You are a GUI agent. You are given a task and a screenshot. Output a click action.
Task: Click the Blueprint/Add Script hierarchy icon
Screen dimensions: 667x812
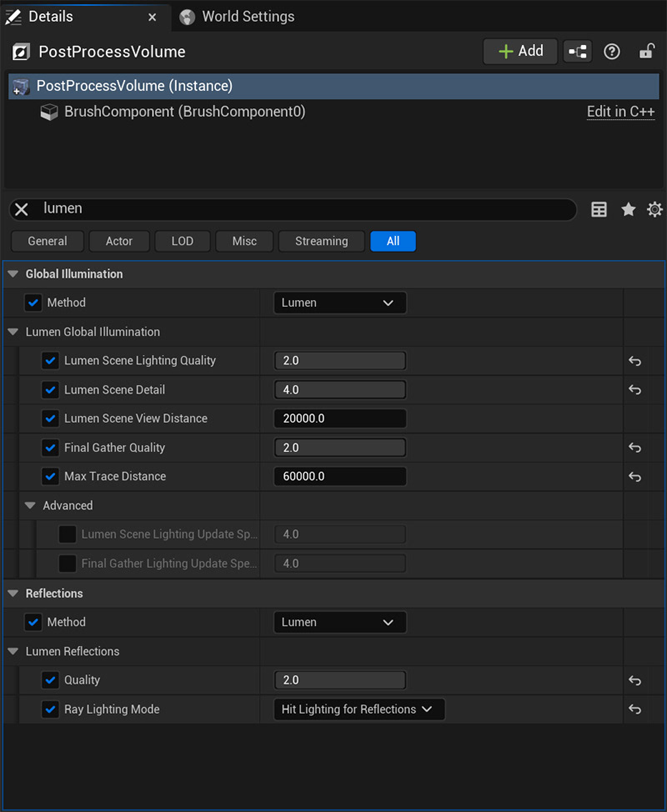click(x=578, y=51)
